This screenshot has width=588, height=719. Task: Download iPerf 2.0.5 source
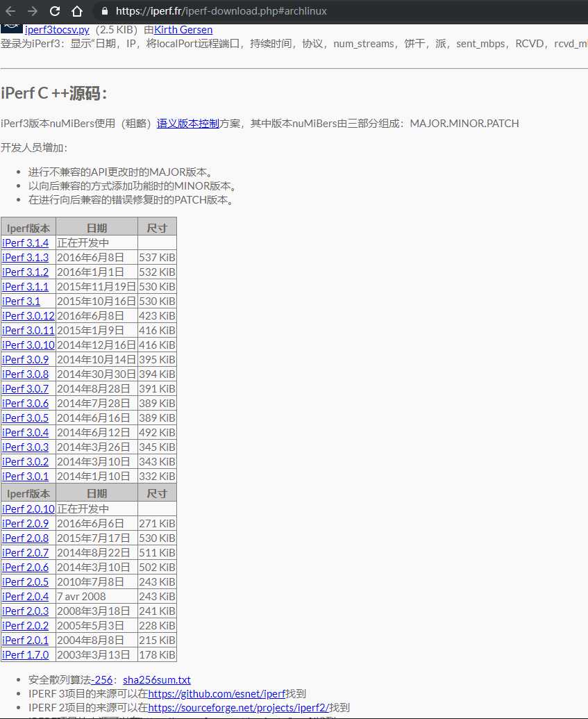pyautogui.click(x=25, y=582)
